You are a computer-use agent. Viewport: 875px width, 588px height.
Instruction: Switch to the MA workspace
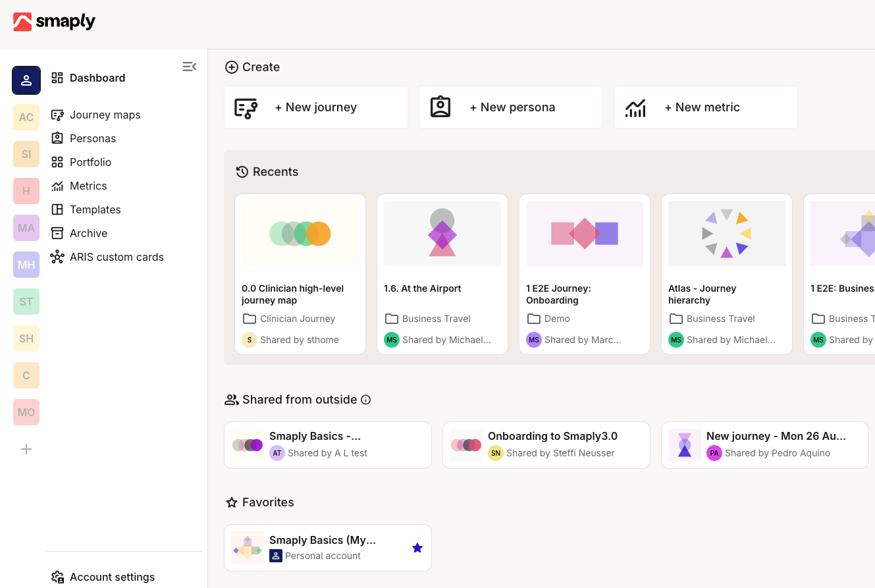point(26,228)
